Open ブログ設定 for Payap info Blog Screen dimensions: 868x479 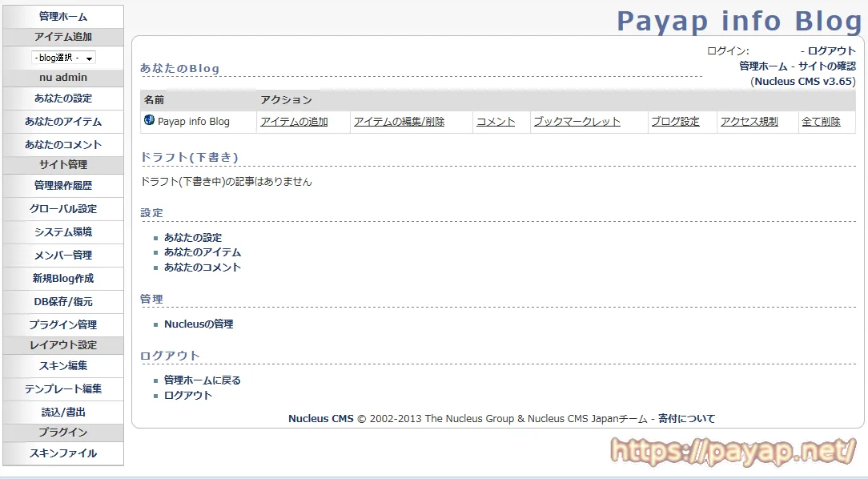coord(675,122)
